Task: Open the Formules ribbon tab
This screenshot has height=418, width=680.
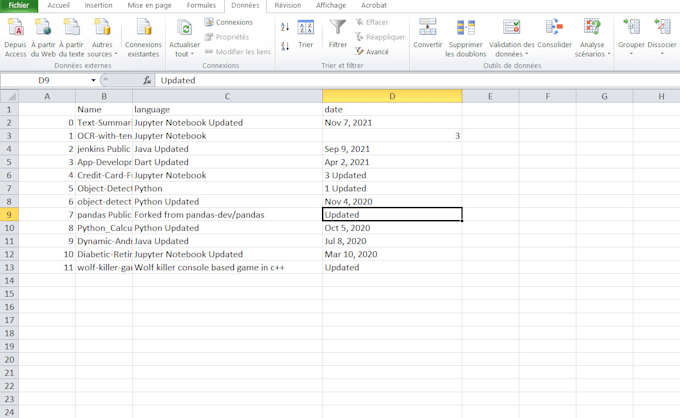Action: [201, 5]
